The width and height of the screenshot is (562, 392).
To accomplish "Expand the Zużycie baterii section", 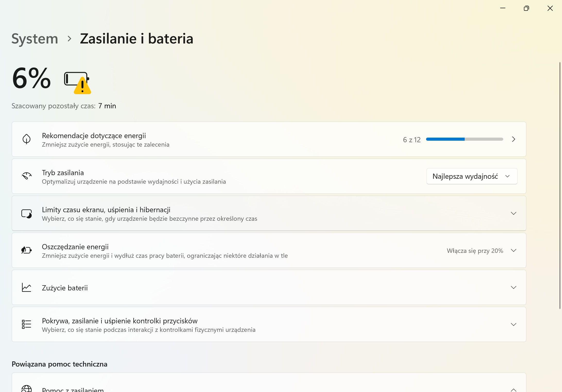I will point(513,288).
